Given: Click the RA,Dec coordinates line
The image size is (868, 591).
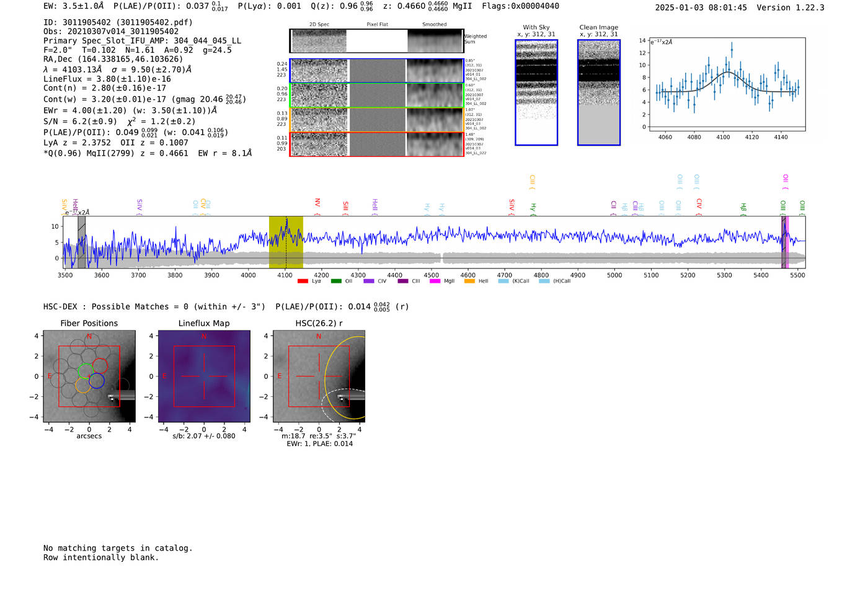Looking at the screenshot, I should [113, 60].
